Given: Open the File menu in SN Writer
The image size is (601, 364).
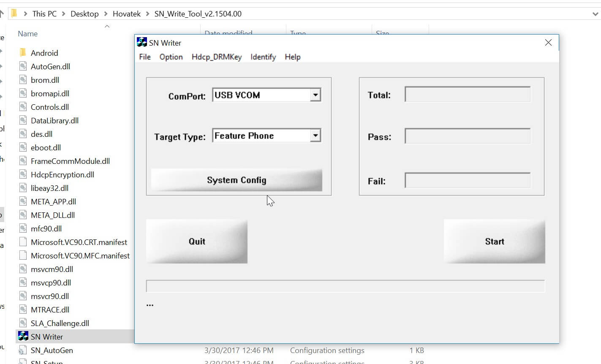Looking at the screenshot, I should tap(144, 57).
